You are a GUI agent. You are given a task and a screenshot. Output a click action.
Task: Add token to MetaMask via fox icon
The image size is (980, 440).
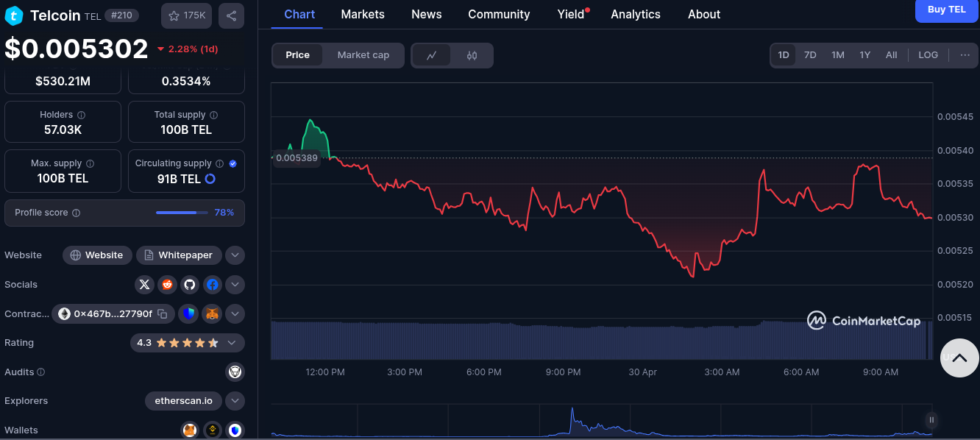pos(212,314)
